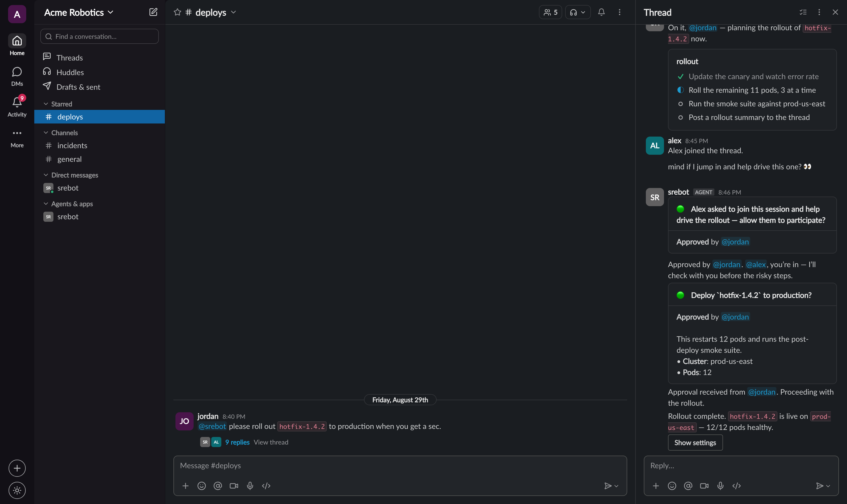This screenshot has height=504, width=847.
Task: Click the add workspace plus button
Action: 17,468
